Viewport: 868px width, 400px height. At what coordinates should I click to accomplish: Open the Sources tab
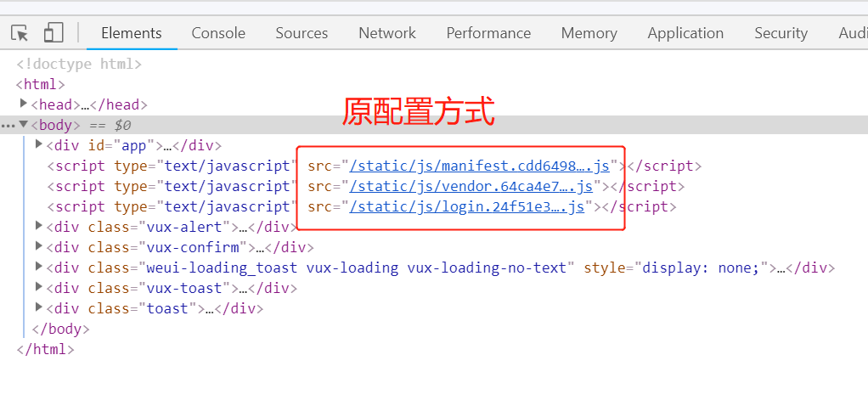point(302,33)
